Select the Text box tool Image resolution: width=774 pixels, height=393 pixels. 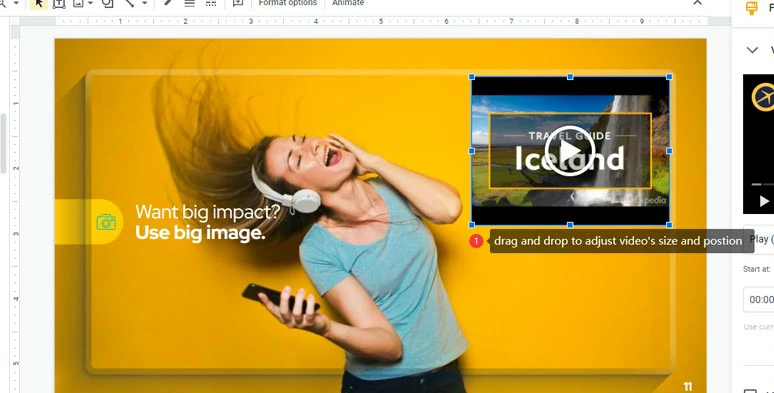[59, 3]
